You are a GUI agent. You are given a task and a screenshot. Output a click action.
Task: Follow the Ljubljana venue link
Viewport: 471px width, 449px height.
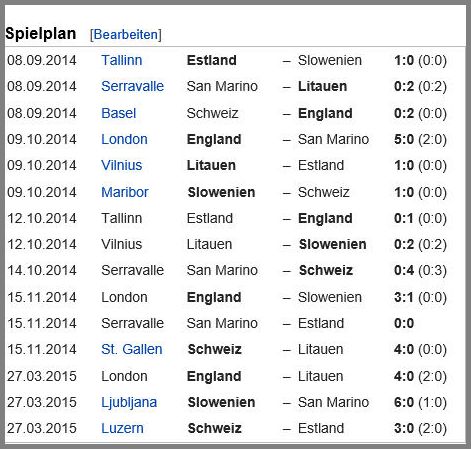[129, 402]
